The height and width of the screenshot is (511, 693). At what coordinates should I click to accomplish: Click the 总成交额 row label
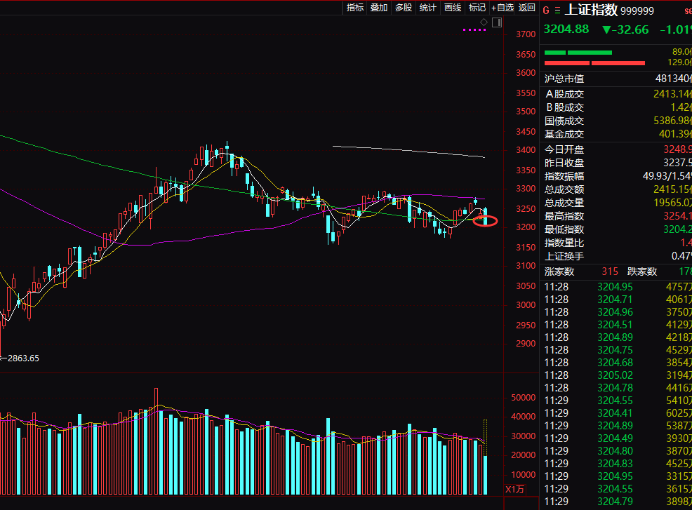coord(564,189)
